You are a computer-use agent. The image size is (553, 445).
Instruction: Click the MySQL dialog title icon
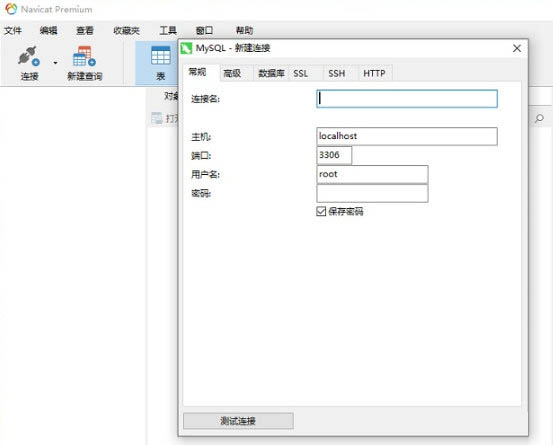(186, 48)
